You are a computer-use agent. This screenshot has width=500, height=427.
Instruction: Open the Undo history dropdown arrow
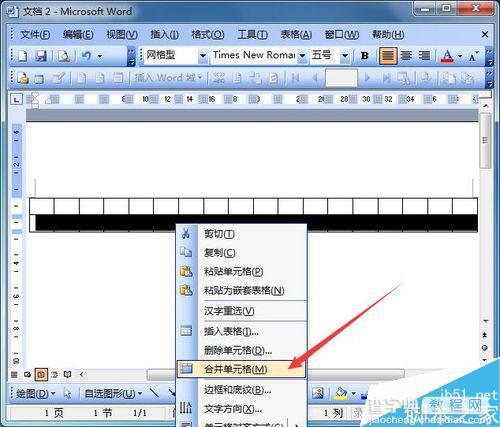(x=100, y=56)
